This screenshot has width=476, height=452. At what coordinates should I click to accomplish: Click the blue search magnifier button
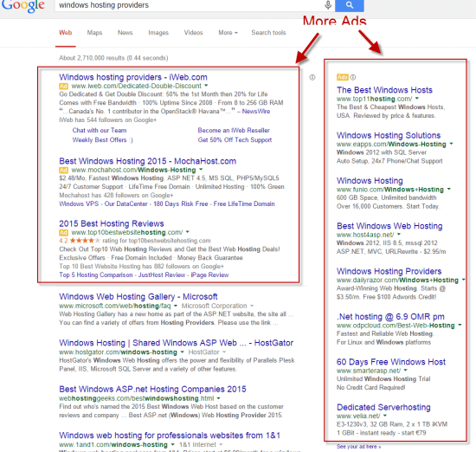(350, 5)
